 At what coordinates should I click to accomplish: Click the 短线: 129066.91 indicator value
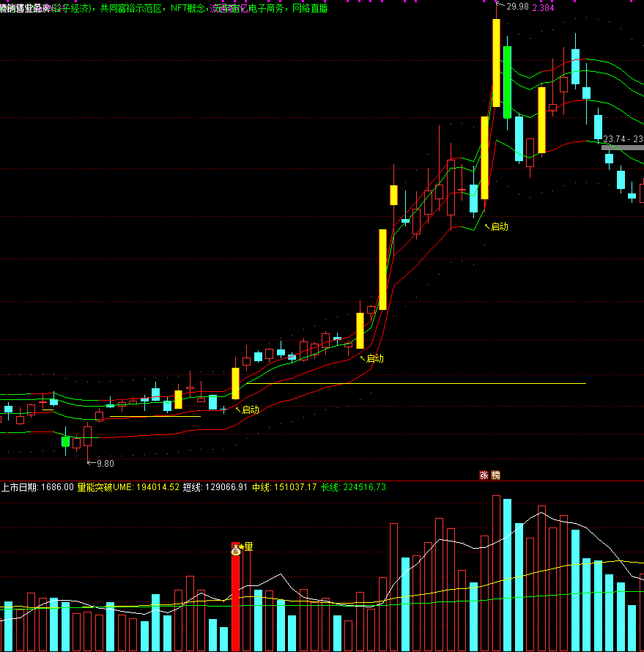[215, 487]
